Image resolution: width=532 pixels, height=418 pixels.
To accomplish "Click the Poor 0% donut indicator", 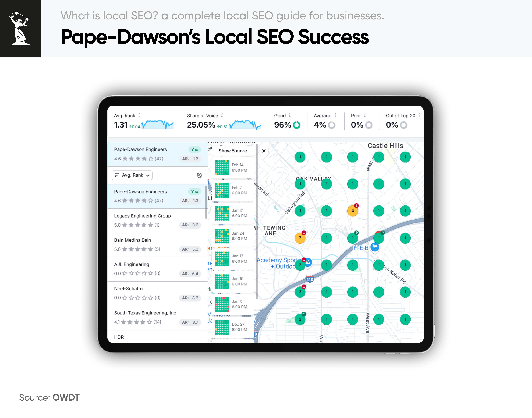I will click(x=369, y=125).
